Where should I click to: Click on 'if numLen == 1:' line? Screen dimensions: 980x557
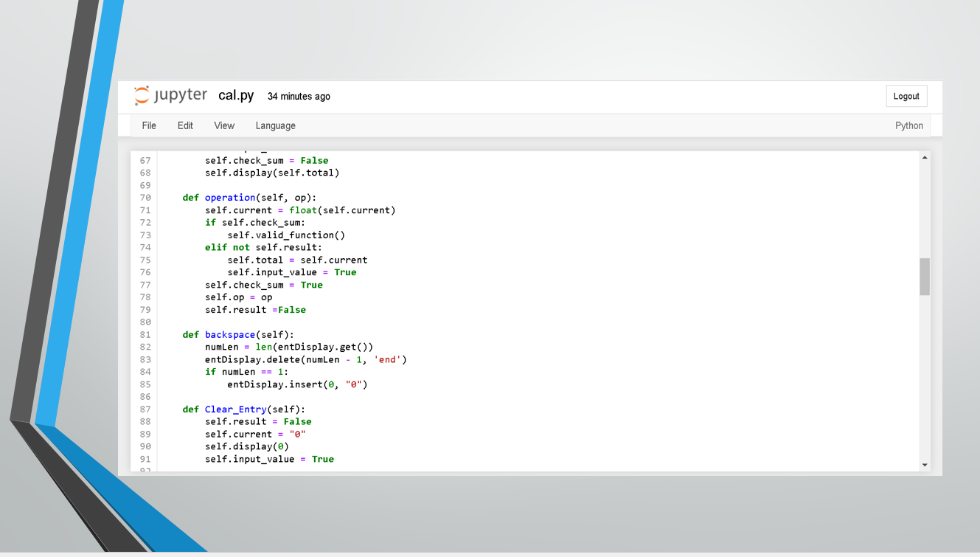(247, 372)
